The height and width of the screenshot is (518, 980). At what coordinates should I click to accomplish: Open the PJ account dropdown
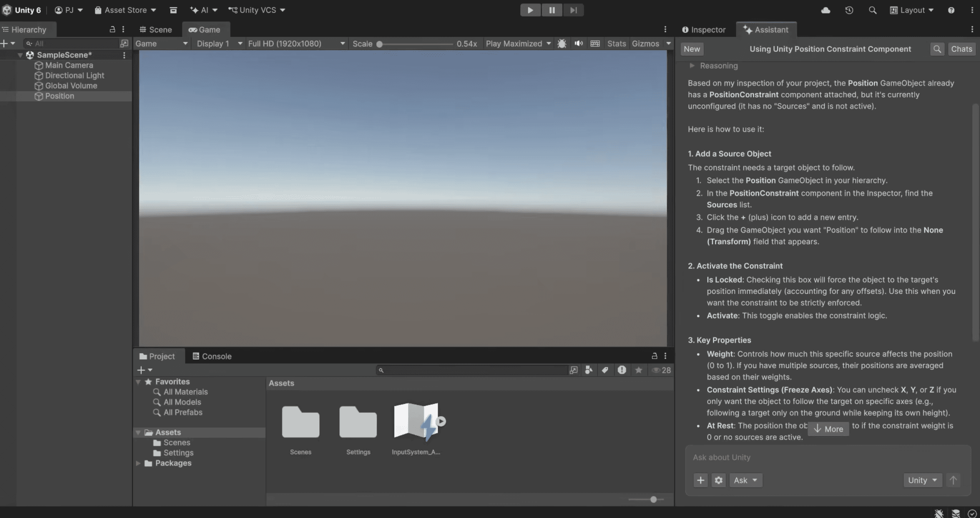pyautogui.click(x=69, y=10)
